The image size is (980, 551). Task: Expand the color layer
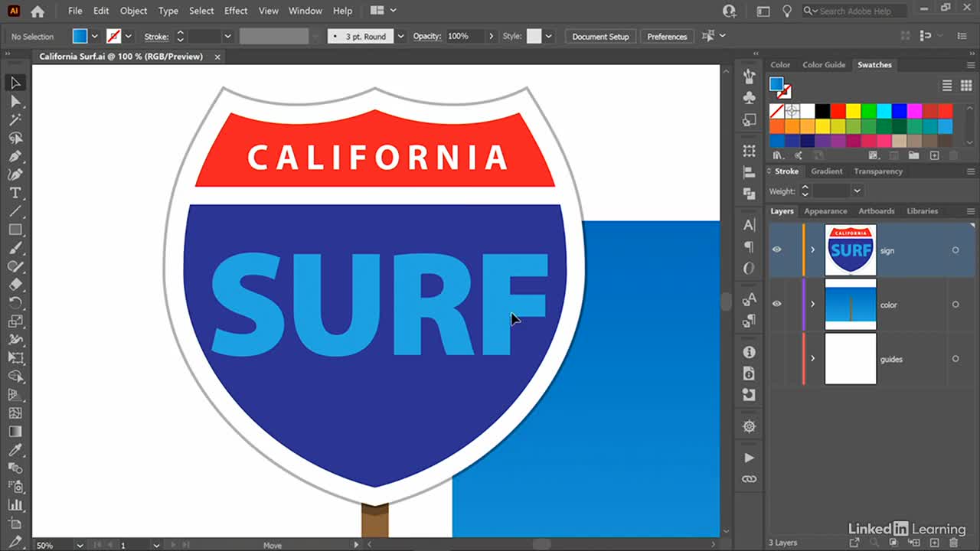(812, 305)
